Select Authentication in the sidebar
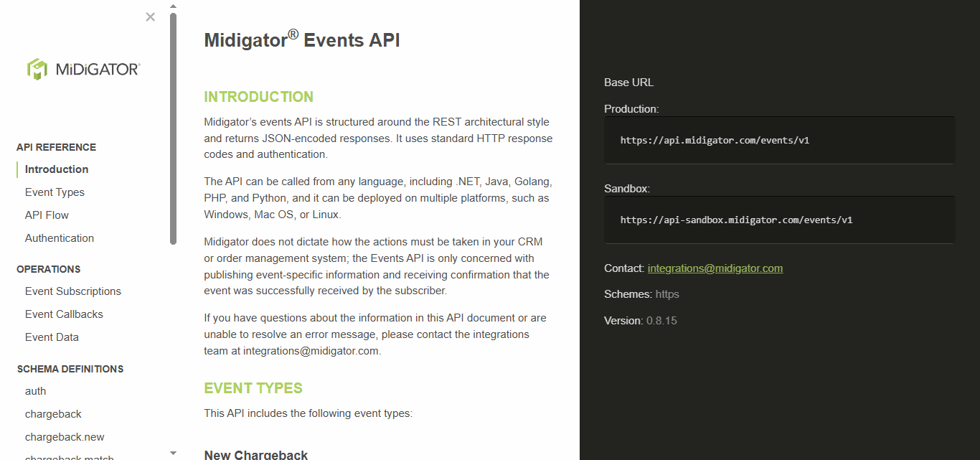980x460 pixels. 60,238
